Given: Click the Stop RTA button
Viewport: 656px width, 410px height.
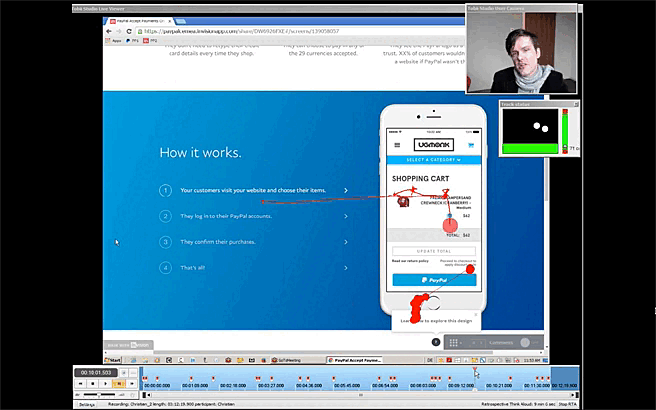Looking at the screenshot, I should click(568, 405).
